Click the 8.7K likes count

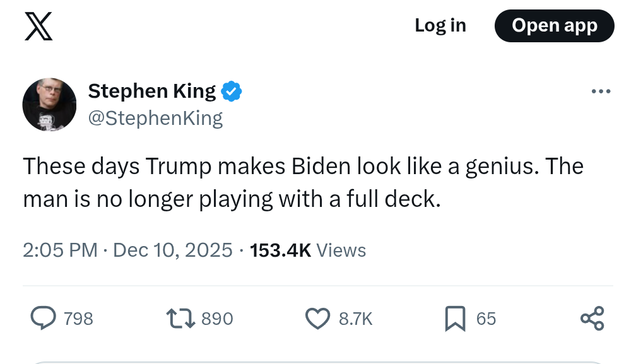(x=356, y=319)
